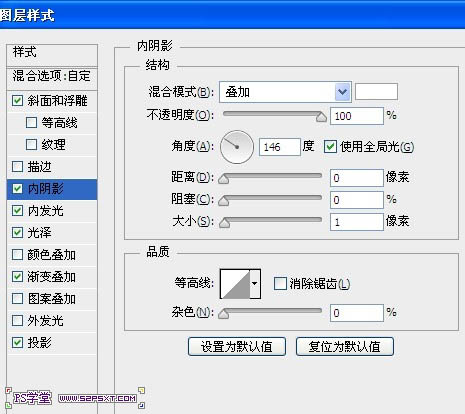Click the 杂色 slider handle

[224, 314]
